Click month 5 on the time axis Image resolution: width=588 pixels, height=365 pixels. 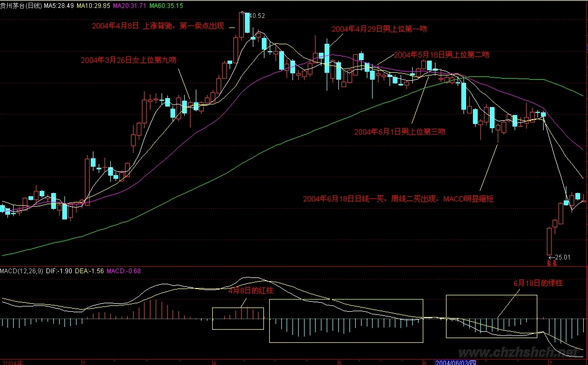[340, 363]
